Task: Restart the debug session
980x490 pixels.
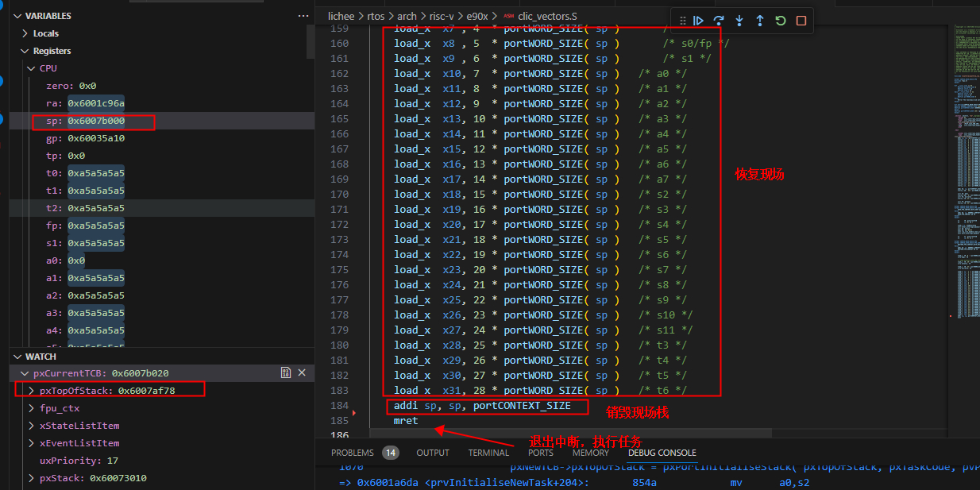Action: [x=781, y=21]
